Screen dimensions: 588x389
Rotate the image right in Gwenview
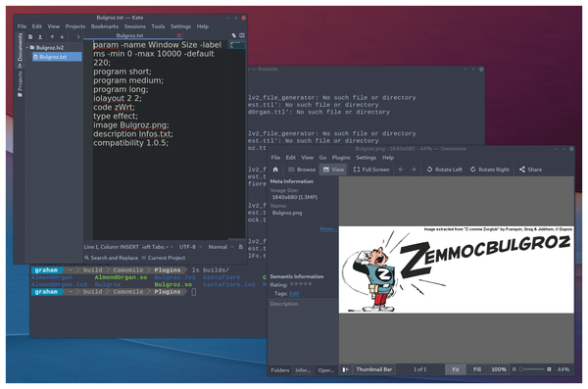(x=490, y=170)
